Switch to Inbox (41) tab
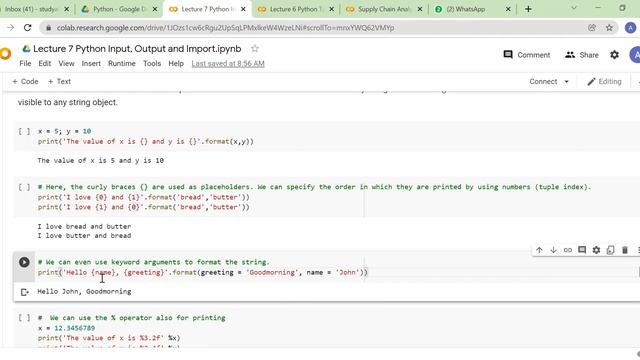 (31, 9)
